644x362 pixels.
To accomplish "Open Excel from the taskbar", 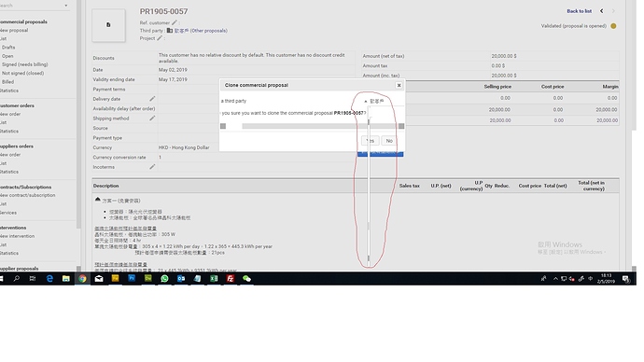I will click(x=214, y=278).
